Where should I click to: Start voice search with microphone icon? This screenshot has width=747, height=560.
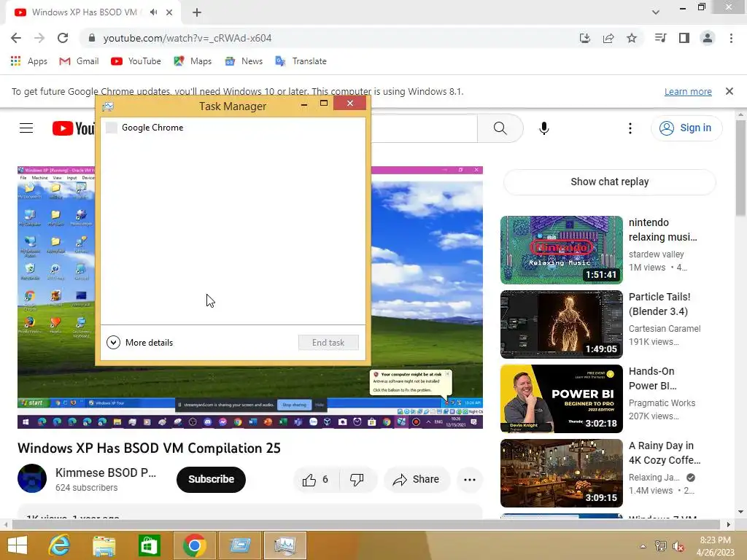[x=543, y=128]
